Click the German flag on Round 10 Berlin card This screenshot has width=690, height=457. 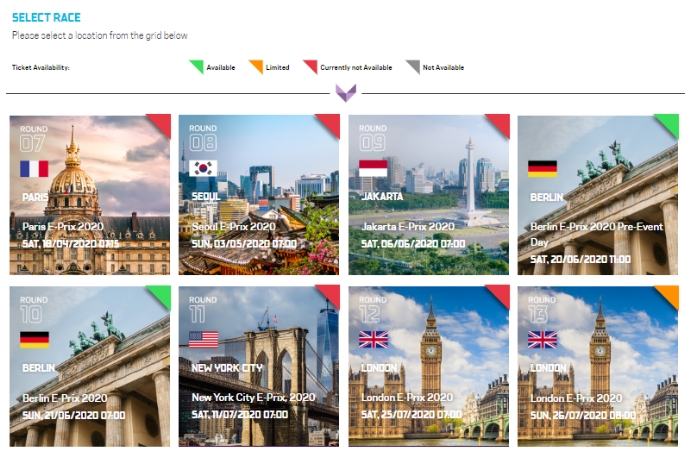pyautogui.click(x=34, y=340)
